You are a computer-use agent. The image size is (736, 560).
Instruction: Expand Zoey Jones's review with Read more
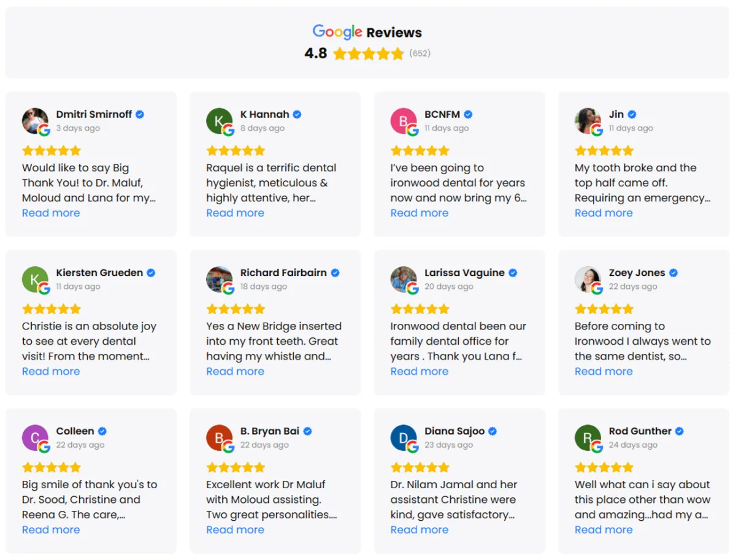604,371
